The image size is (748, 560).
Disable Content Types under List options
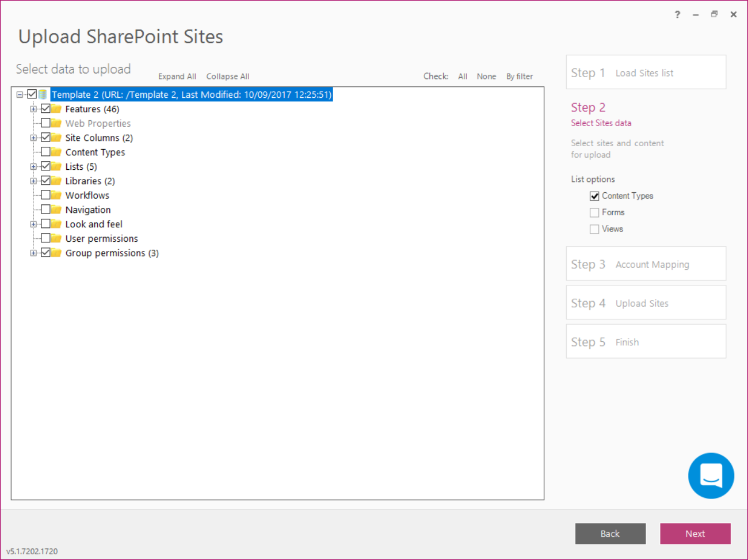pos(594,196)
